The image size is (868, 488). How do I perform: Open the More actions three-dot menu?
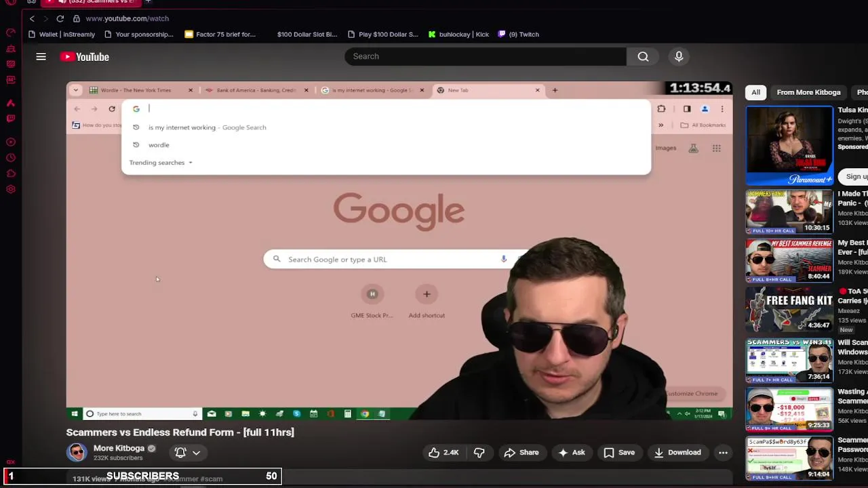(723, 453)
